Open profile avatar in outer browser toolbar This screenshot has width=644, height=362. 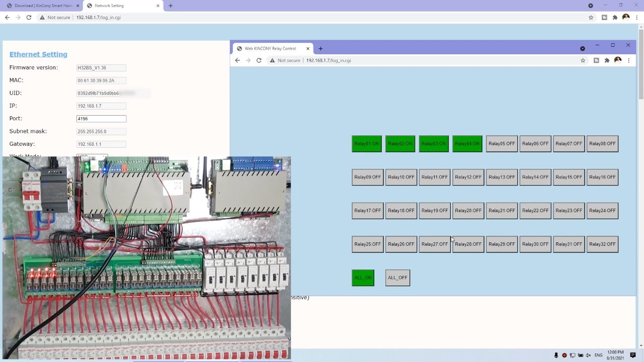coord(626,17)
